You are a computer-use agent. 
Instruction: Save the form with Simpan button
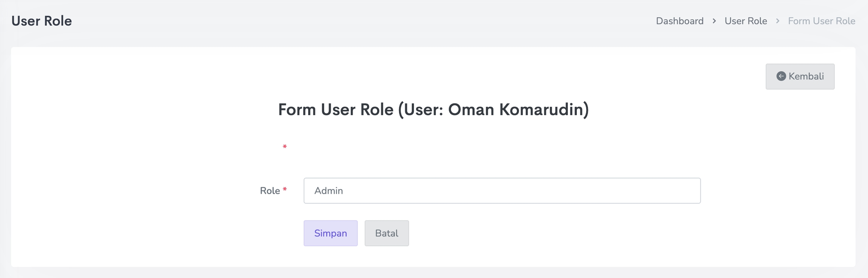[330, 233]
